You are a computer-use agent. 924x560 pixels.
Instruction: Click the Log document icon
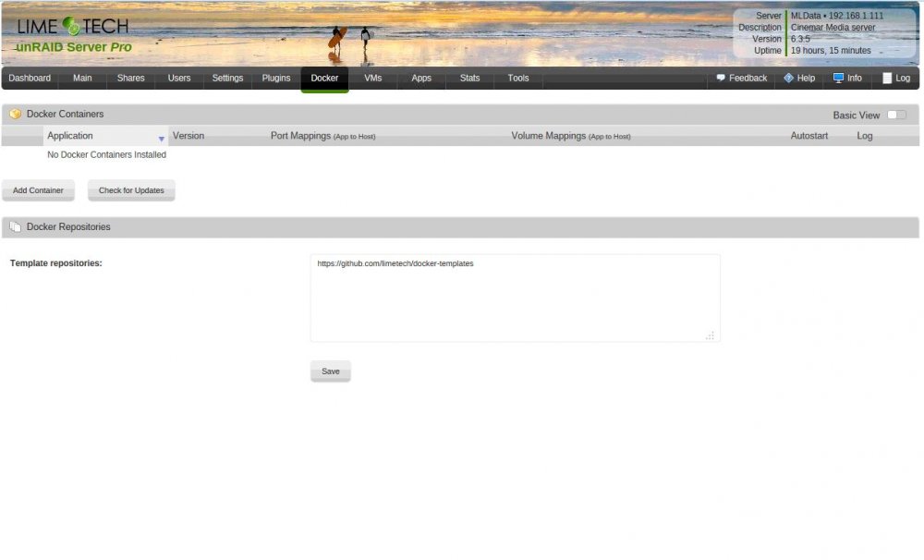[887, 78]
